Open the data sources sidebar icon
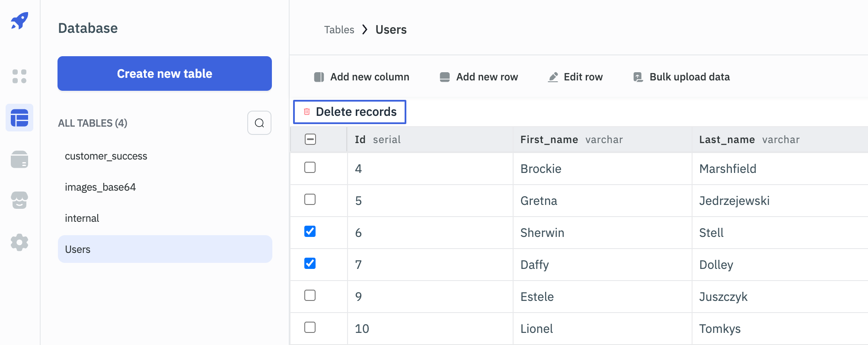The image size is (868, 345). (19, 160)
